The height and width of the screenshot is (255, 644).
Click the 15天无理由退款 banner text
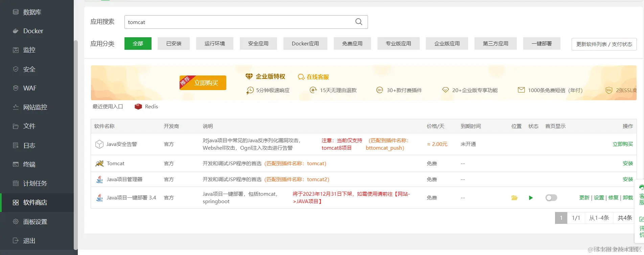338,90
